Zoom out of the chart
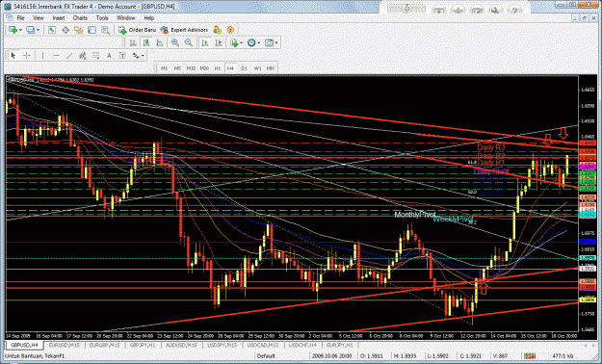Image resolution: width=602 pixels, height=364 pixels. pos(189,43)
